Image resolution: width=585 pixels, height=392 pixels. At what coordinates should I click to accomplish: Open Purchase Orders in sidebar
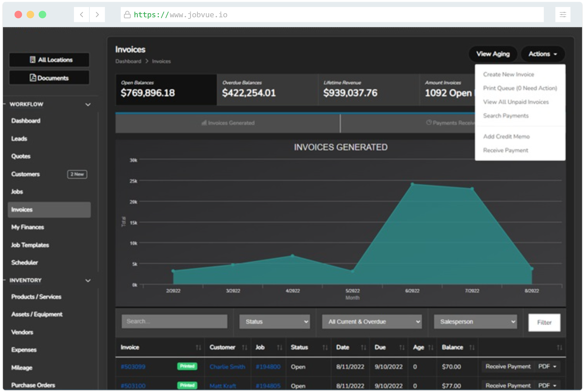(33, 385)
